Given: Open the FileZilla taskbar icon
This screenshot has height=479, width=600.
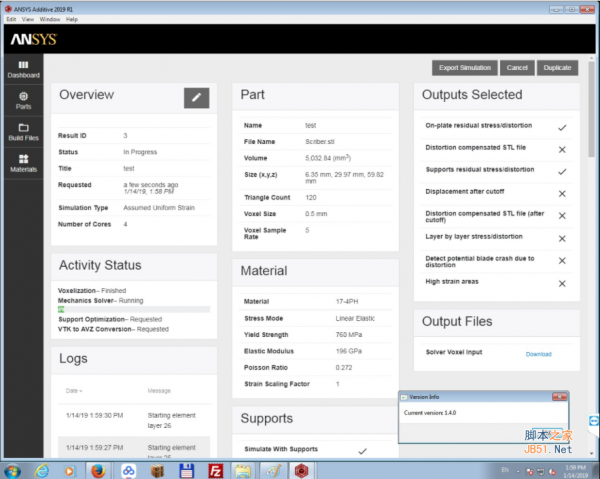Looking at the screenshot, I should pyautogui.click(x=215, y=471).
